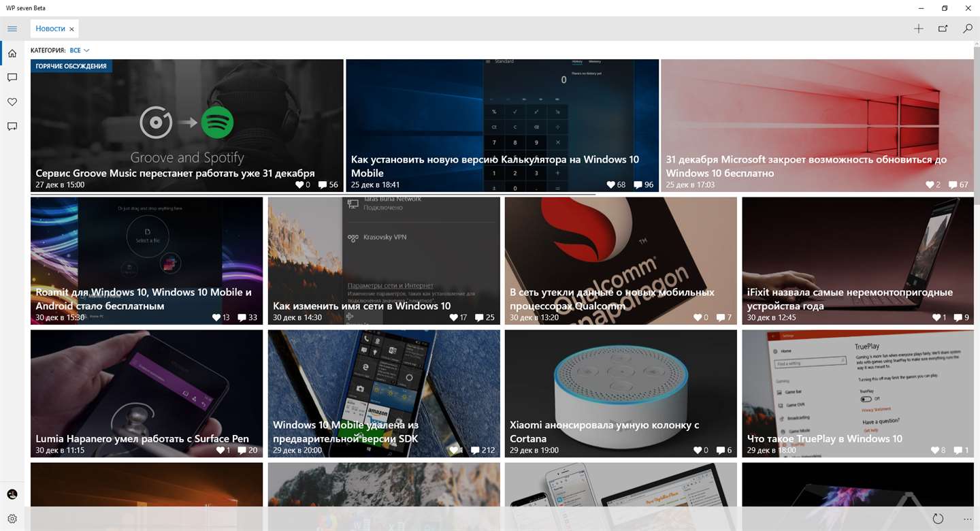Open Как изменить имя сети article
This screenshot has height=531, width=980.
pos(361,306)
